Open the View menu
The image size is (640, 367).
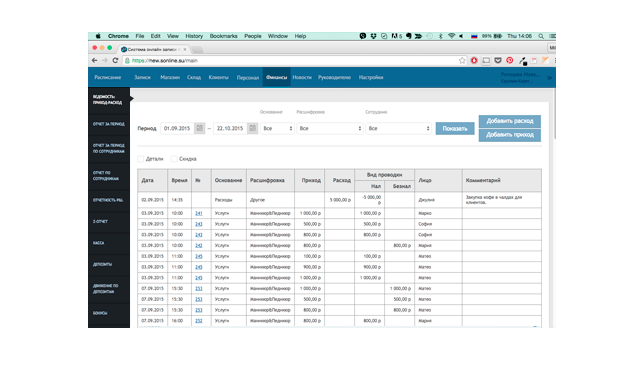(173, 36)
